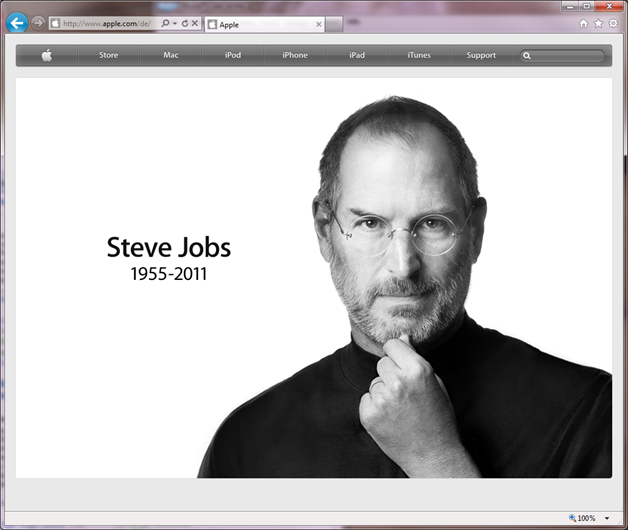Open the iTunes menu item
This screenshot has width=628, height=530.
[x=419, y=55]
